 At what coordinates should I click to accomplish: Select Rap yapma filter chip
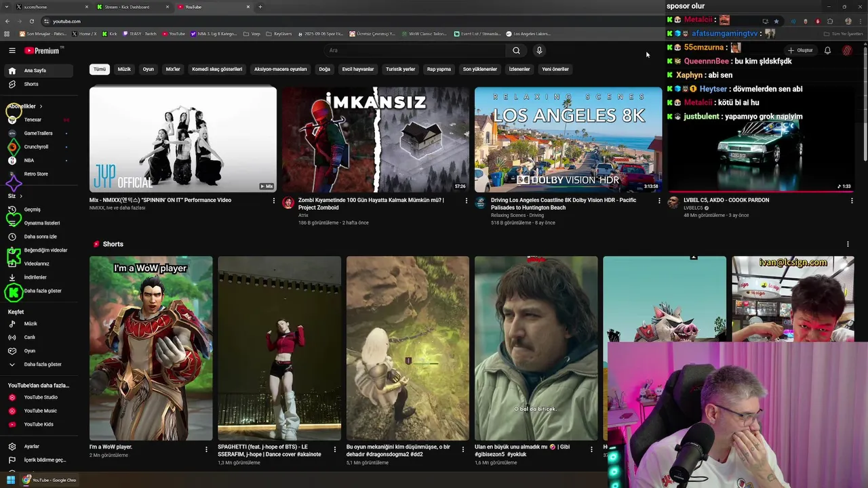point(439,69)
